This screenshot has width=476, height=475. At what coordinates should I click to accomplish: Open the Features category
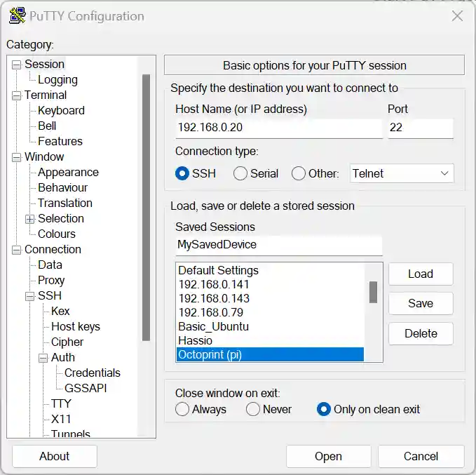60,141
